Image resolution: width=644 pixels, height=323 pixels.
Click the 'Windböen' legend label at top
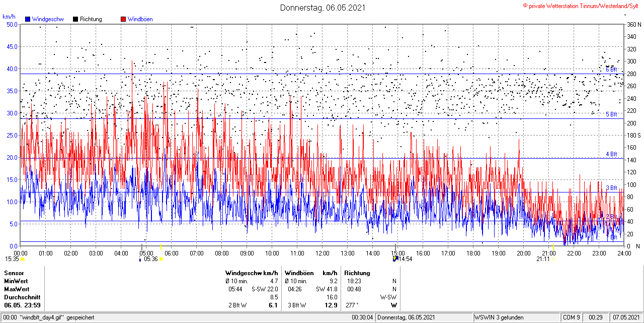click(140, 19)
